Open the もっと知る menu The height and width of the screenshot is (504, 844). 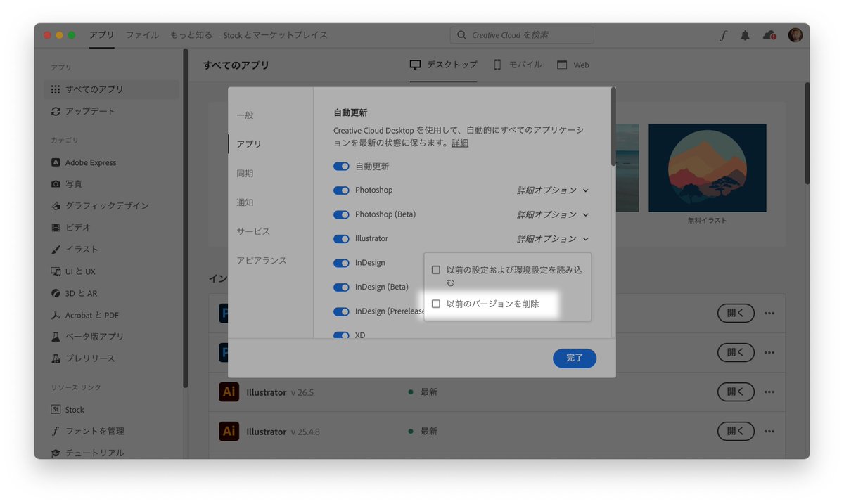(x=191, y=35)
